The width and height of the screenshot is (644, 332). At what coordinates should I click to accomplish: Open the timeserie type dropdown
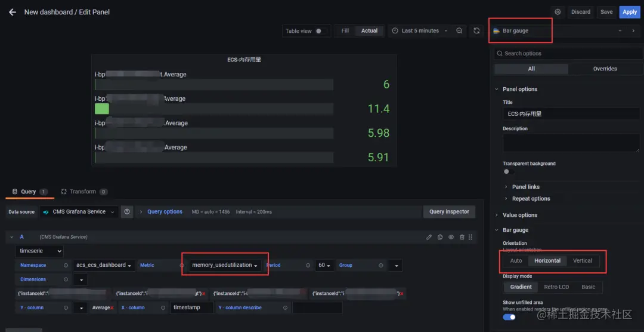(39, 251)
